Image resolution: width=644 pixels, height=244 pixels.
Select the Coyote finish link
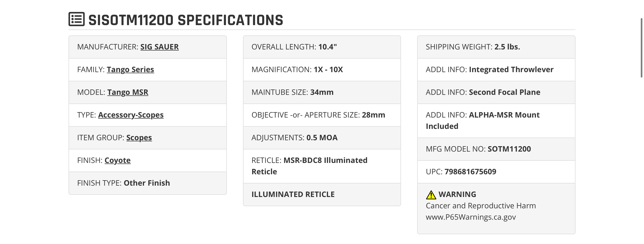[118, 160]
